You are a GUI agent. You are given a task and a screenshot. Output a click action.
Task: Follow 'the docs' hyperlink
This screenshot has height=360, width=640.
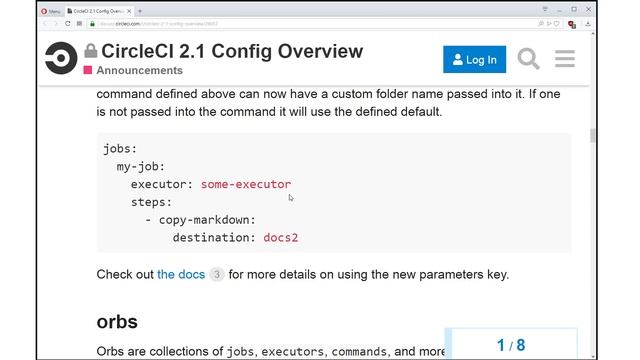point(181,274)
